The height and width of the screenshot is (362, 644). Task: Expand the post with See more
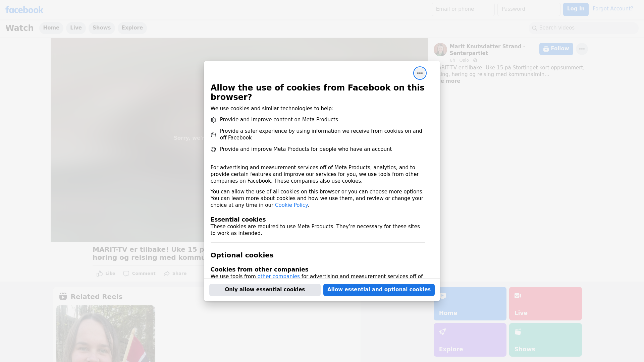[x=450, y=81]
